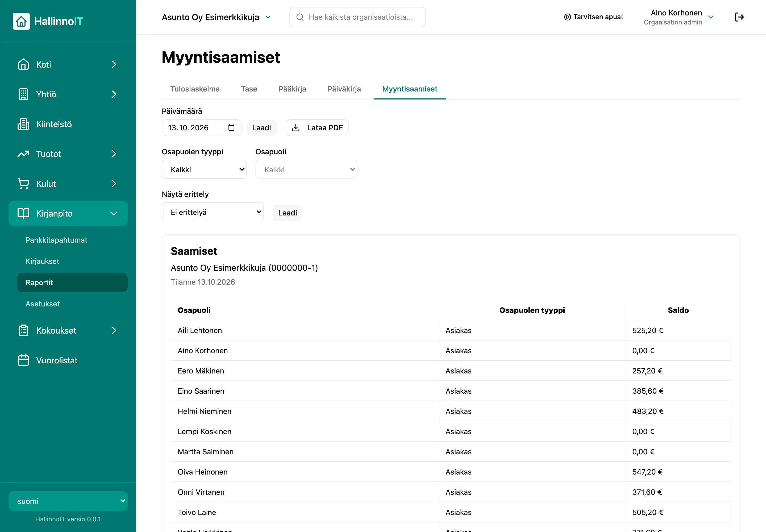Switch to the Pääkirja tab

pos(292,89)
